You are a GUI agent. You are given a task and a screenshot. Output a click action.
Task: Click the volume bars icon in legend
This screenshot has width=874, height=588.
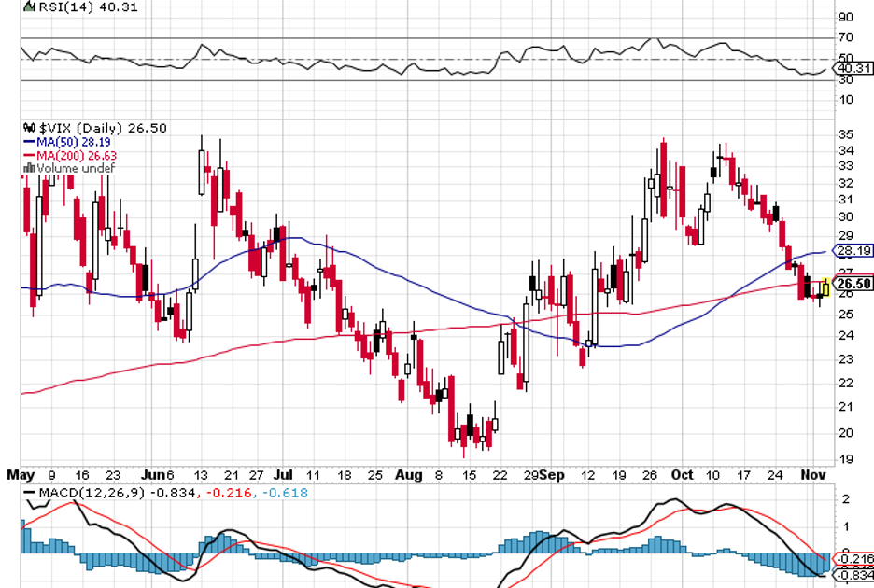point(28,168)
